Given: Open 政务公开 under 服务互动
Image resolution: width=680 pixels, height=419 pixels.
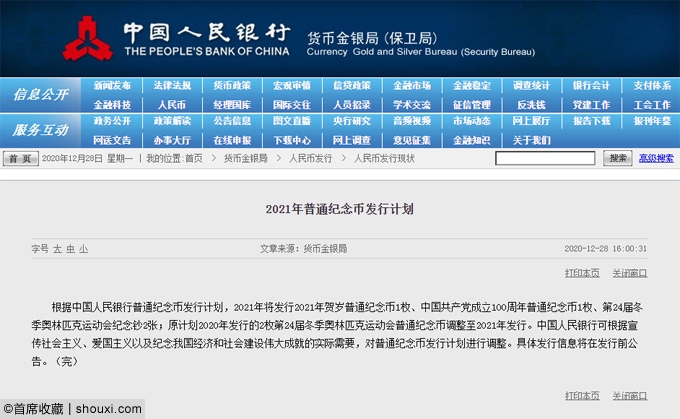Looking at the screenshot, I should point(112,121).
